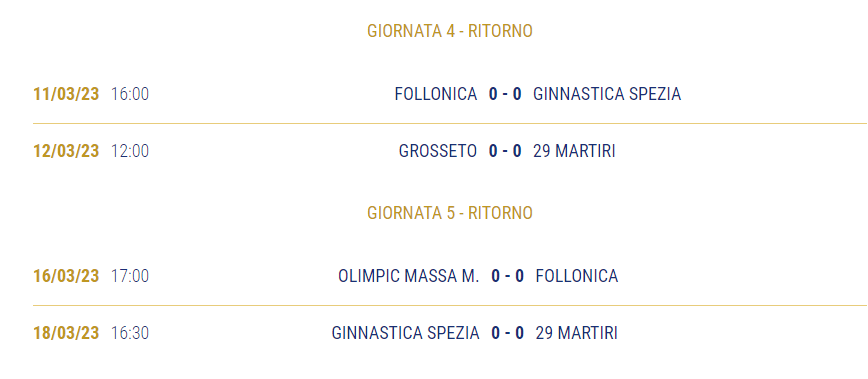Open the Giornata 4 - Ritorno heading
Screen dimensions: 868x379
(450, 31)
